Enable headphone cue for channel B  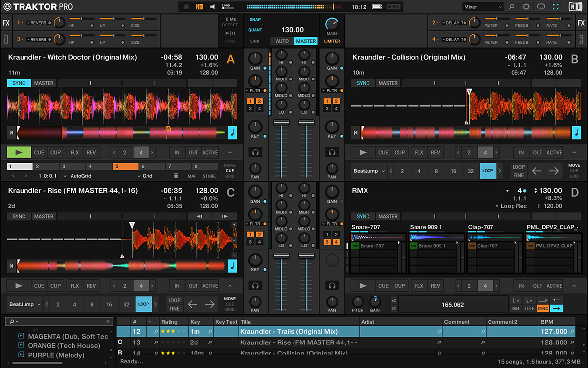[x=332, y=152]
